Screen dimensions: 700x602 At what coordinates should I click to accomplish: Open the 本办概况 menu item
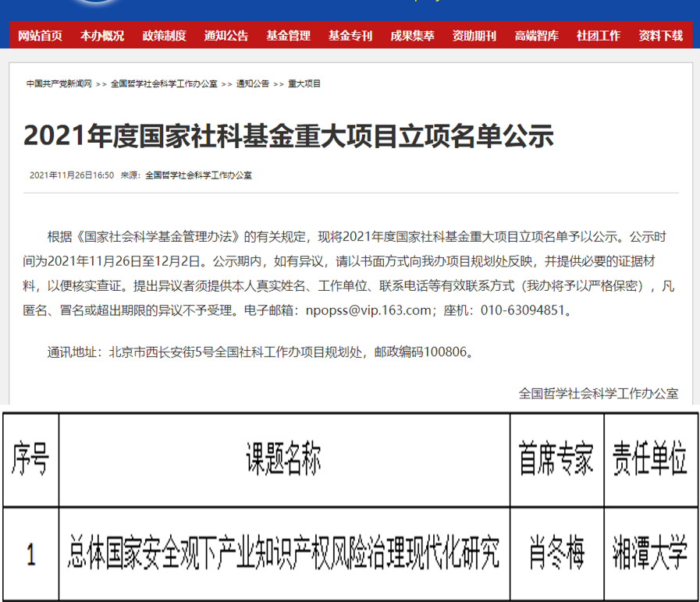tap(102, 35)
